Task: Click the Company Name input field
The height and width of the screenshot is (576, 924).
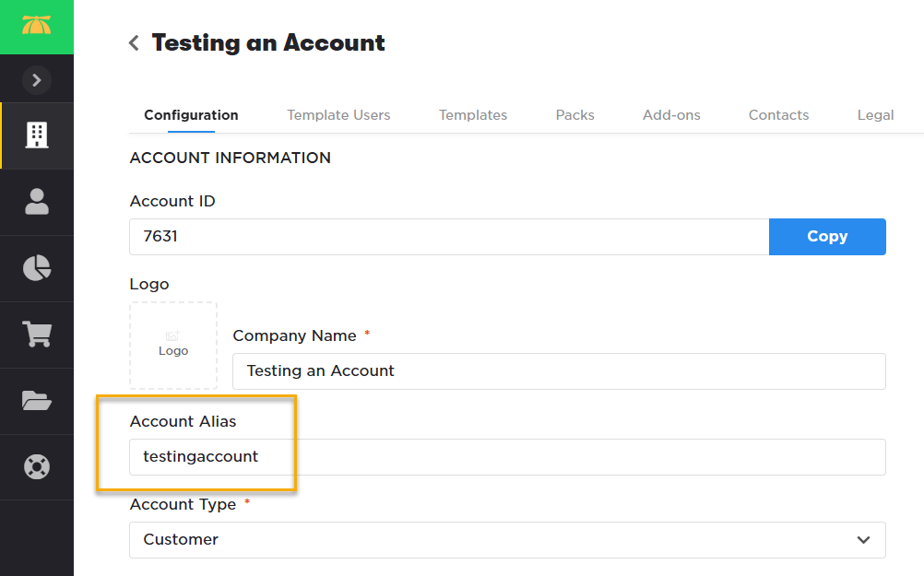Action: [x=559, y=371]
